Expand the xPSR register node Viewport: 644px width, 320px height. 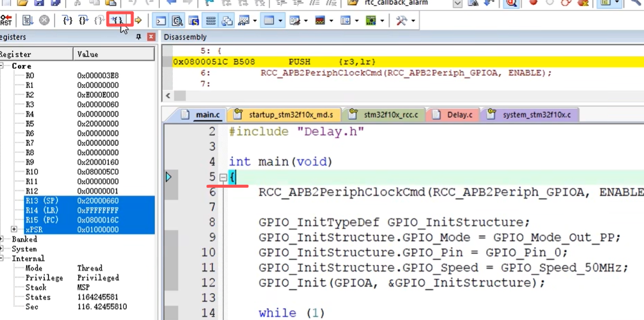(x=14, y=229)
